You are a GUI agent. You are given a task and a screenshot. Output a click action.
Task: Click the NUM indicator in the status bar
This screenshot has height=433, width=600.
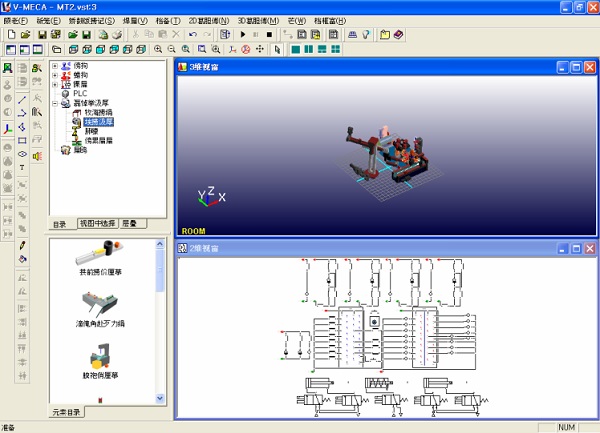(567, 427)
